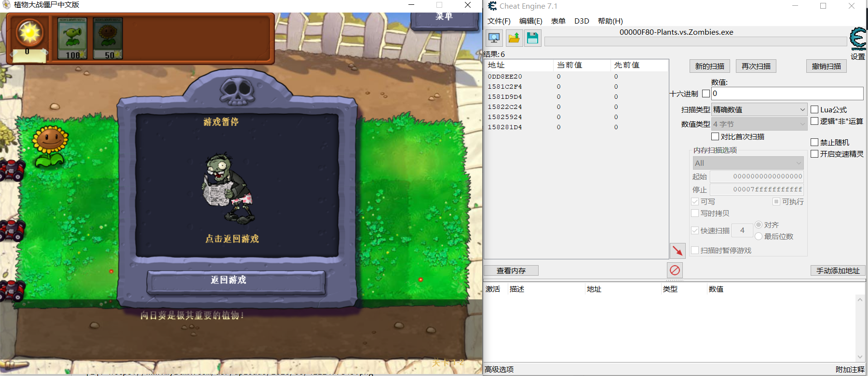Click the planted sunflower on lawn
The image size is (868, 376).
click(x=50, y=146)
